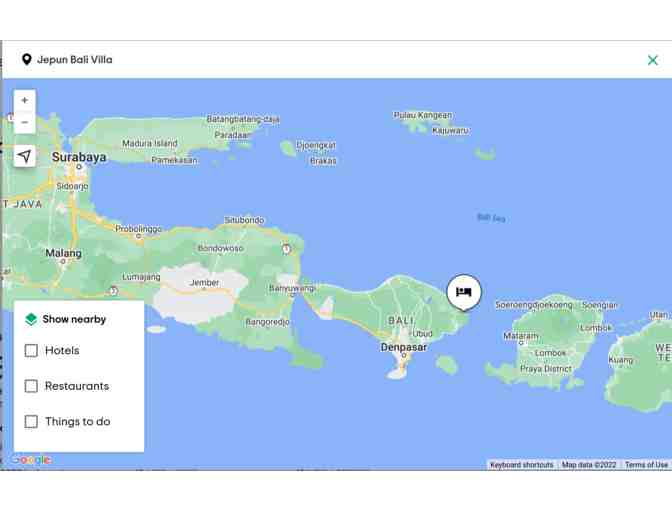Click the Ubud label on Bali

pyautogui.click(x=423, y=333)
